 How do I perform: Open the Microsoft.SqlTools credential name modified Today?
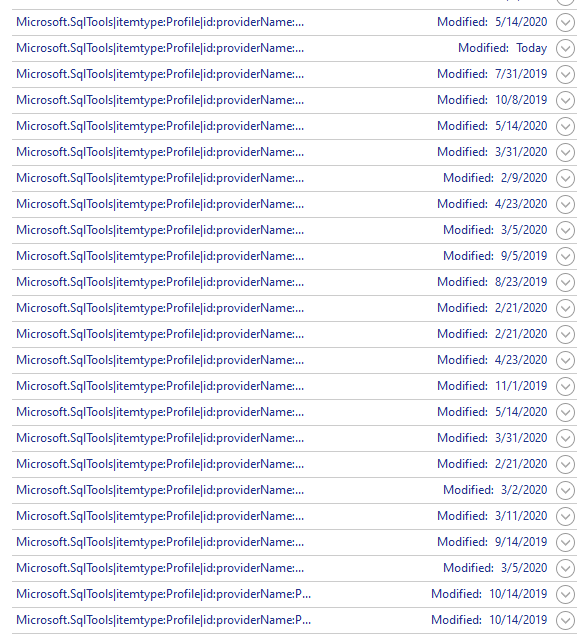click(x=160, y=48)
